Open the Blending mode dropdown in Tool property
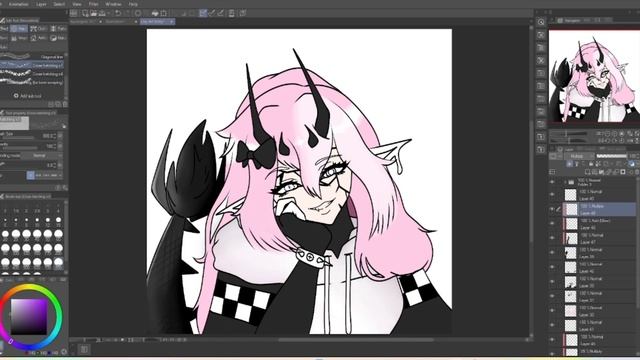The width and height of the screenshot is (640, 360). [41, 156]
